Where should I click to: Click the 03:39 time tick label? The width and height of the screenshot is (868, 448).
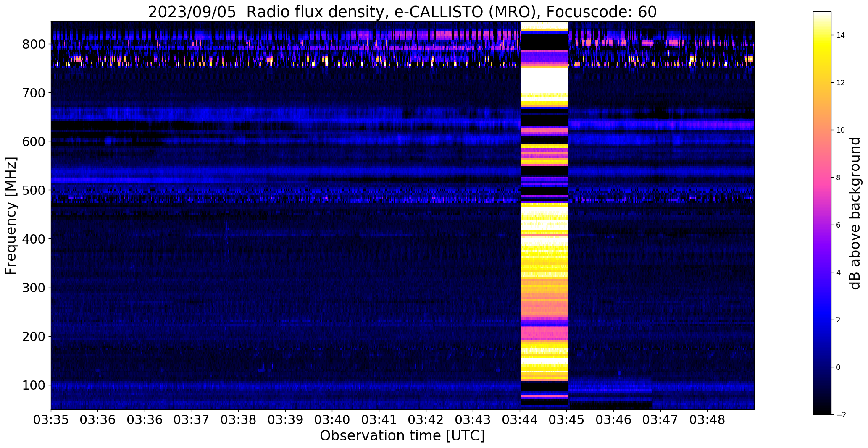pos(285,420)
